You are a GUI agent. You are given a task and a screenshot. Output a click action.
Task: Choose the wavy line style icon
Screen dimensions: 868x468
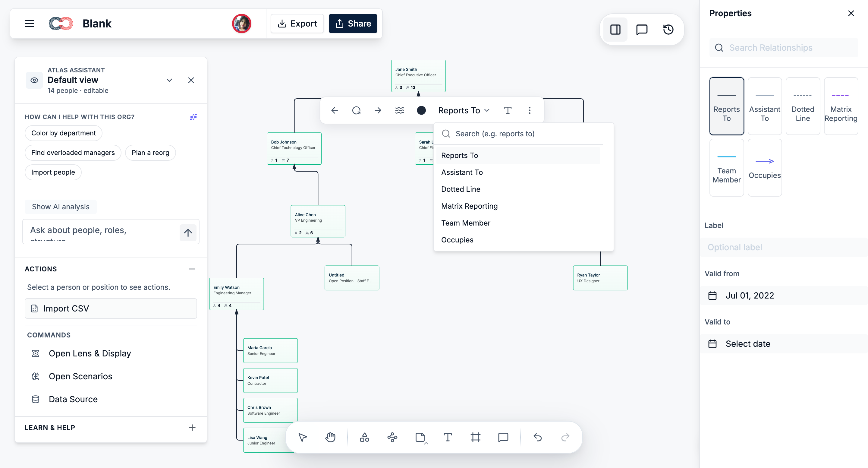[400, 111]
